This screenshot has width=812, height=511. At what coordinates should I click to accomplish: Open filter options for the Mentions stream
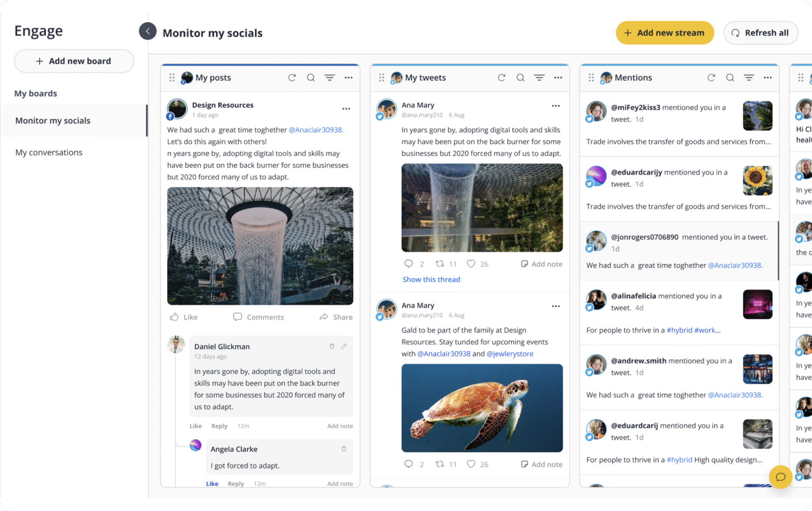[749, 78]
